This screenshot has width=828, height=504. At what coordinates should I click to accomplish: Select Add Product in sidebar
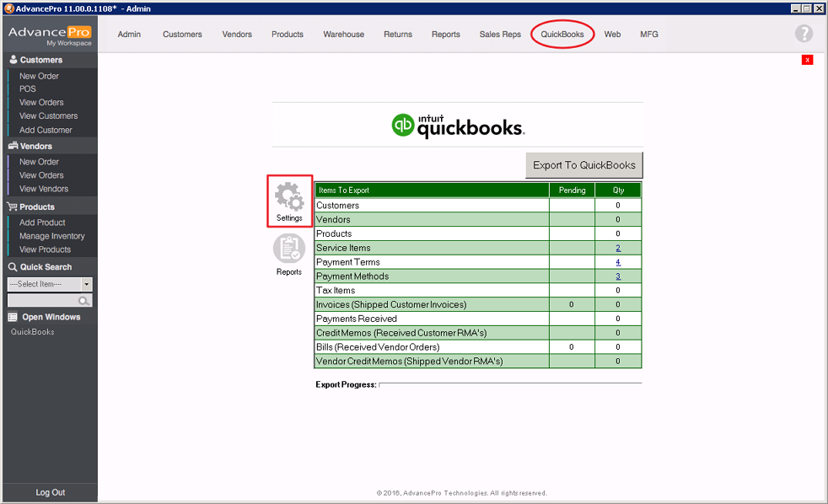pos(42,223)
